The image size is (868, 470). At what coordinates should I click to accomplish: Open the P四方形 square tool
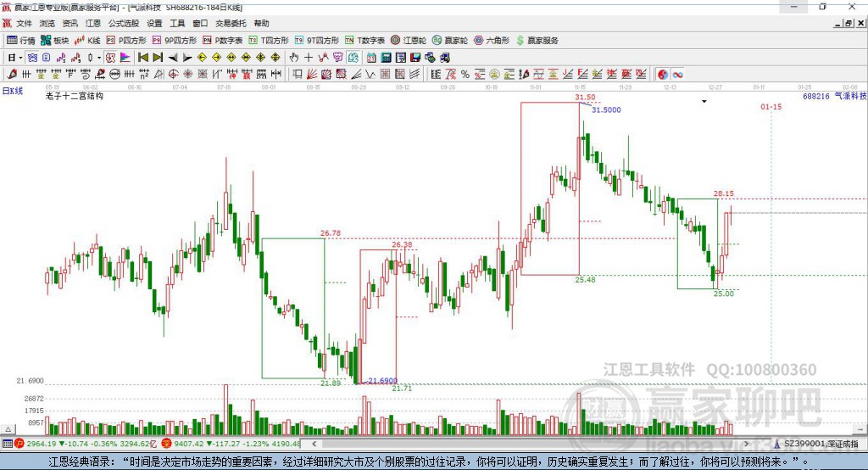point(126,41)
